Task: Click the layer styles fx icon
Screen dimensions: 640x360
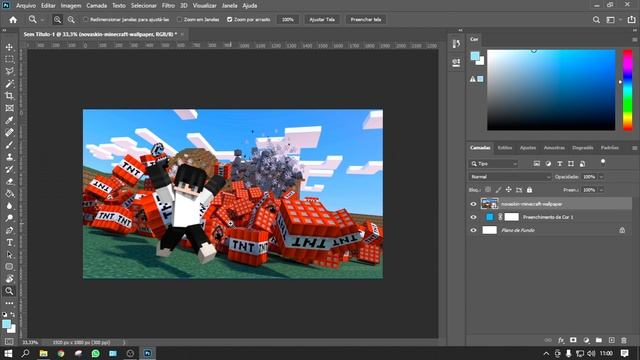Action: tap(561, 340)
